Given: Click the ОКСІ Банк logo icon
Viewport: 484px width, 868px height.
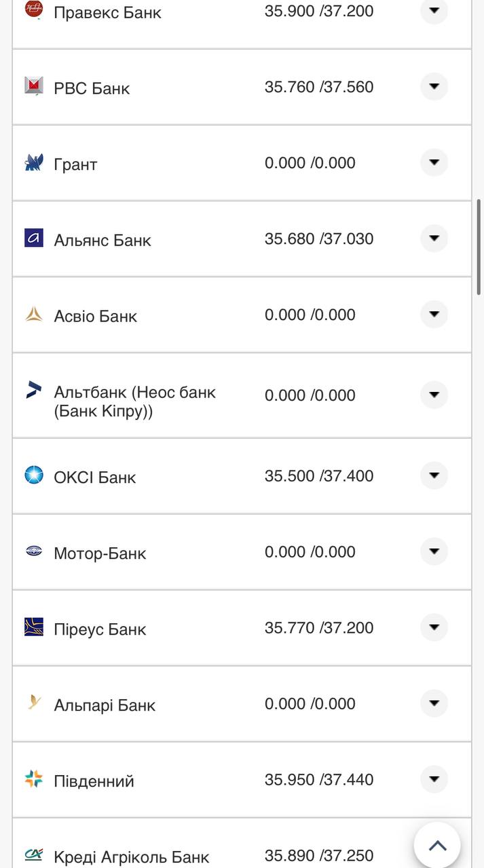Looking at the screenshot, I should coord(34,475).
